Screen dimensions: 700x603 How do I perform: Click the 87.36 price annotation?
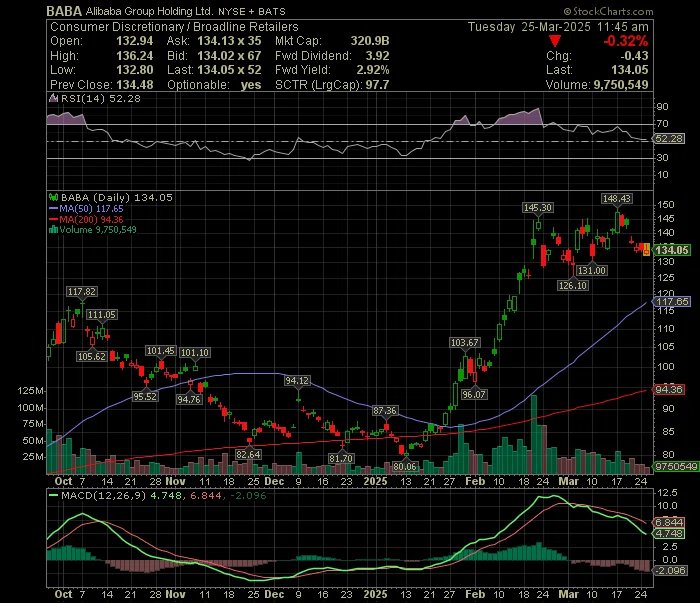[x=385, y=411]
